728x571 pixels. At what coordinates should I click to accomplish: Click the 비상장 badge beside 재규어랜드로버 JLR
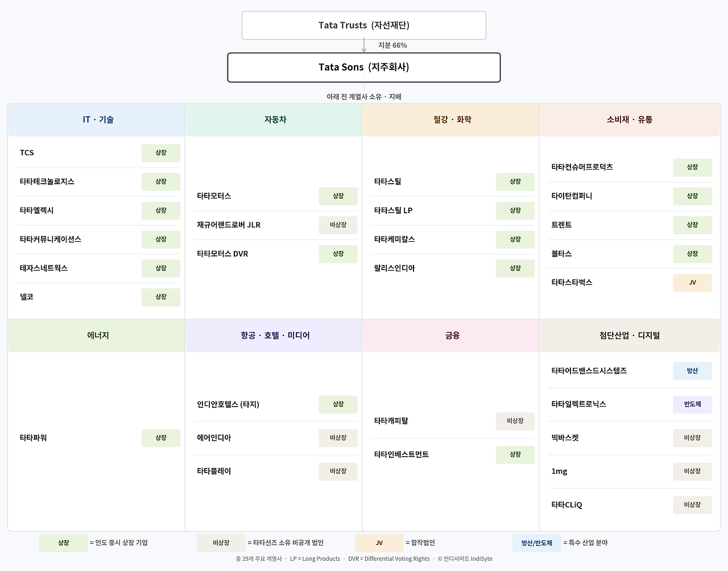[338, 225]
